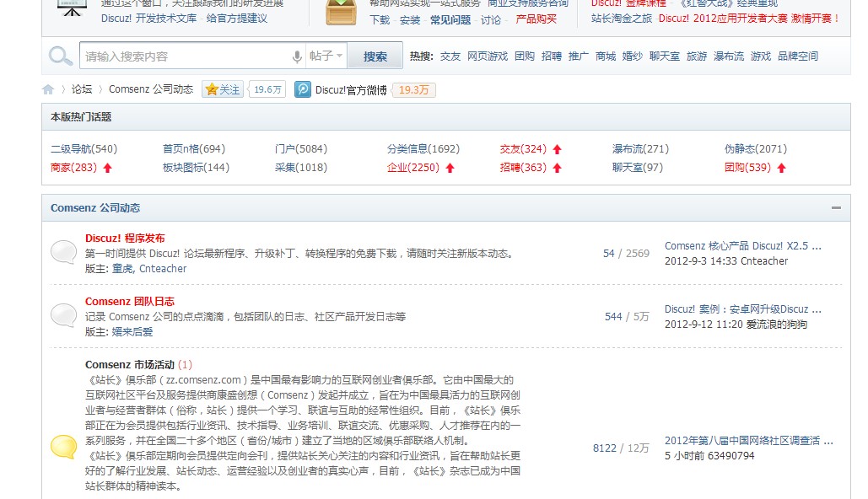Open the Discuz!官方微博 Weibo icon
Screen dimensions: 868x499
coord(303,89)
